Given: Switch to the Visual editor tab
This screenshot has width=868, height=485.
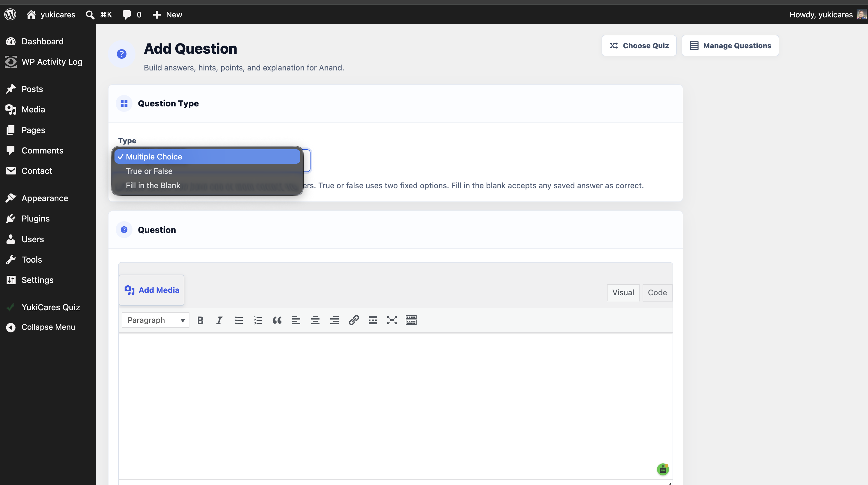Looking at the screenshot, I should pos(623,293).
